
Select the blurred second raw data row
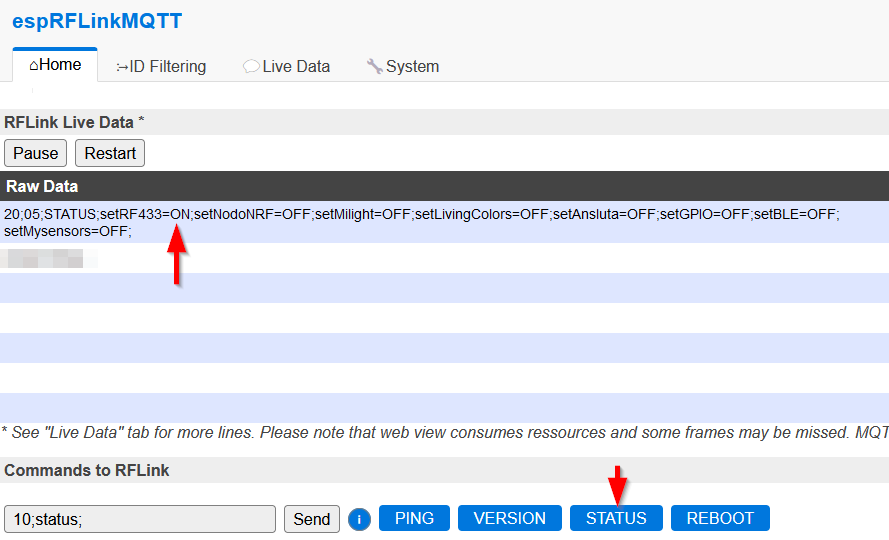tap(50, 259)
